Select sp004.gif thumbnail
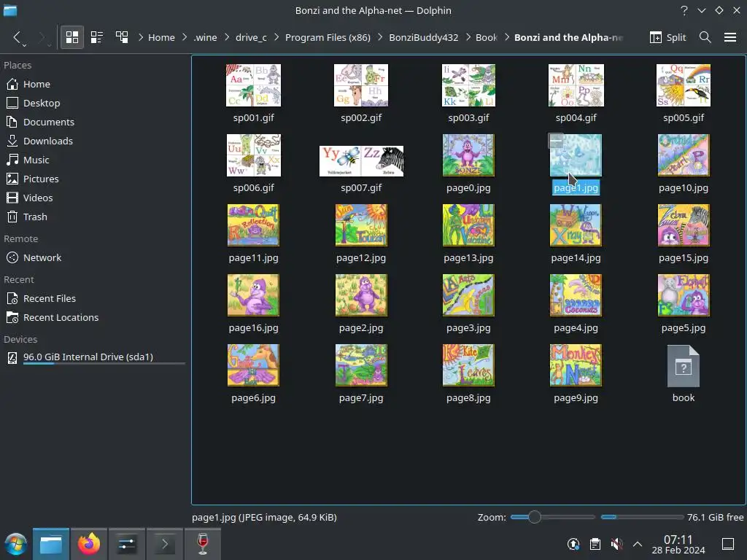This screenshot has width=747, height=560. (x=576, y=85)
